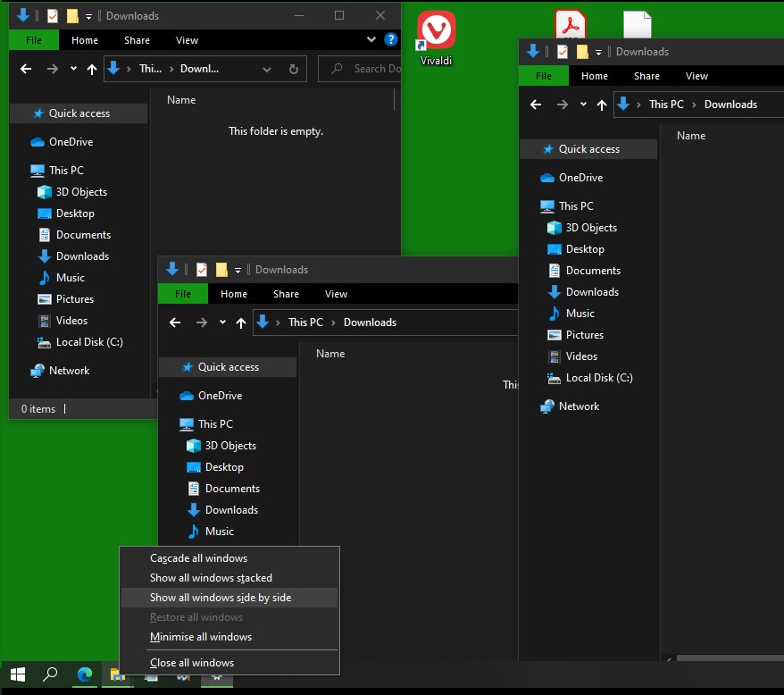Open taskbar Search magnifier
Screen dimensions: 784x695
(50, 674)
